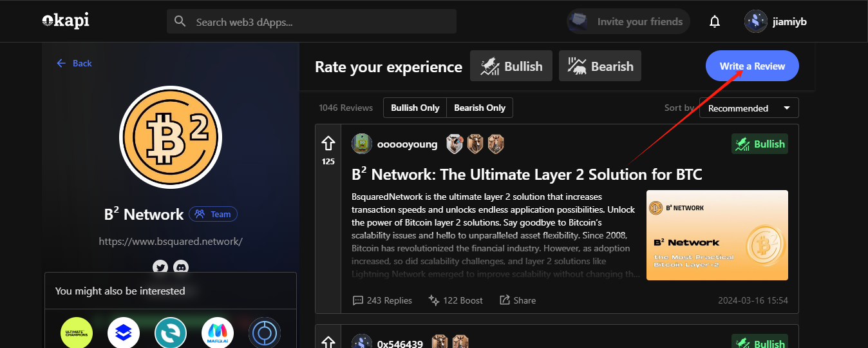Click the You might also be interested heading
This screenshot has height=348, width=868.
point(120,291)
